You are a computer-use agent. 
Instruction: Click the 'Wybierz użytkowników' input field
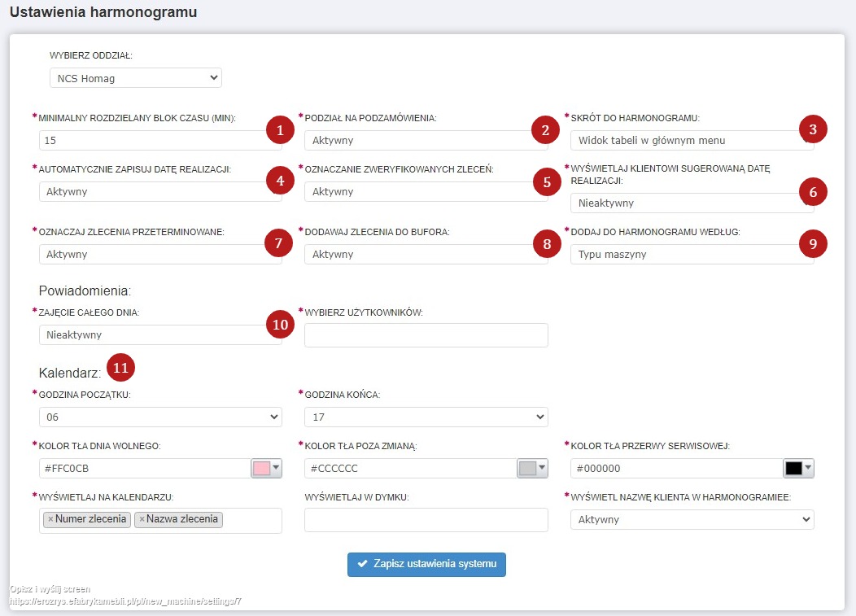[426, 335]
